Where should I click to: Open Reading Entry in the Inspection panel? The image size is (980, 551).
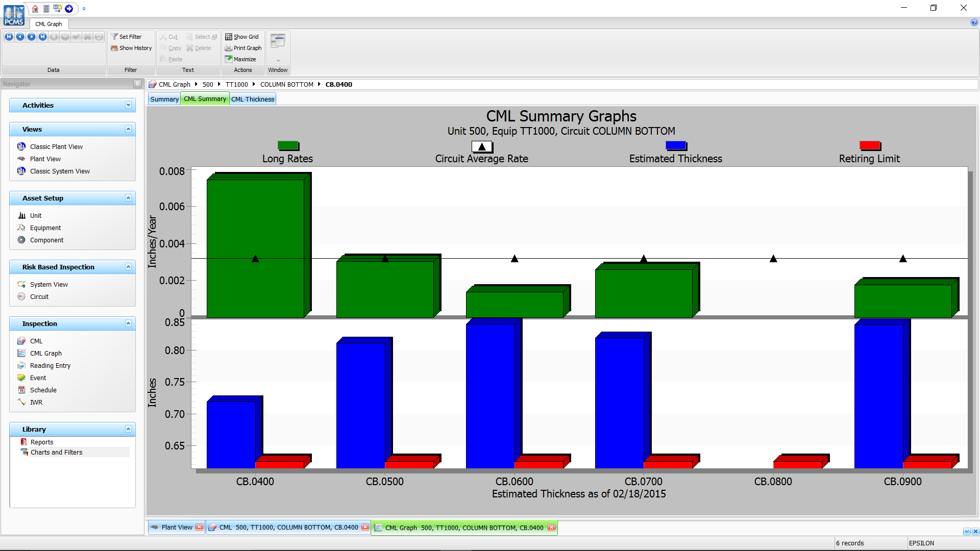(50, 365)
